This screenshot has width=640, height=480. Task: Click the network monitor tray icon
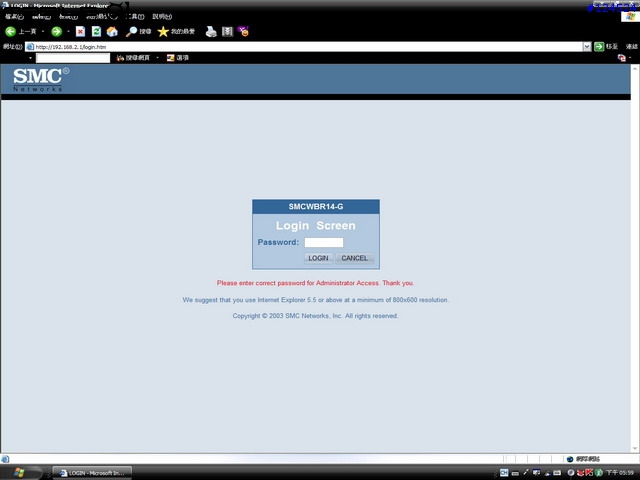537,473
